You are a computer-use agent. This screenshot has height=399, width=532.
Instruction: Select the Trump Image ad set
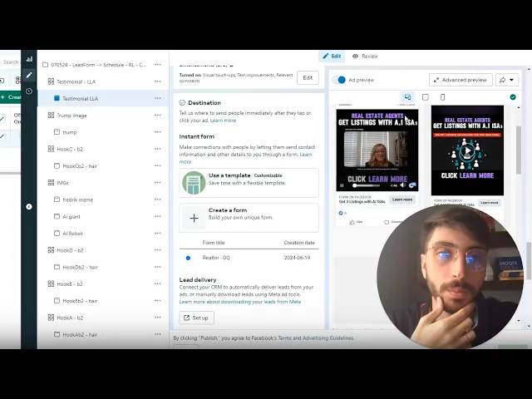click(x=71, y=116)
